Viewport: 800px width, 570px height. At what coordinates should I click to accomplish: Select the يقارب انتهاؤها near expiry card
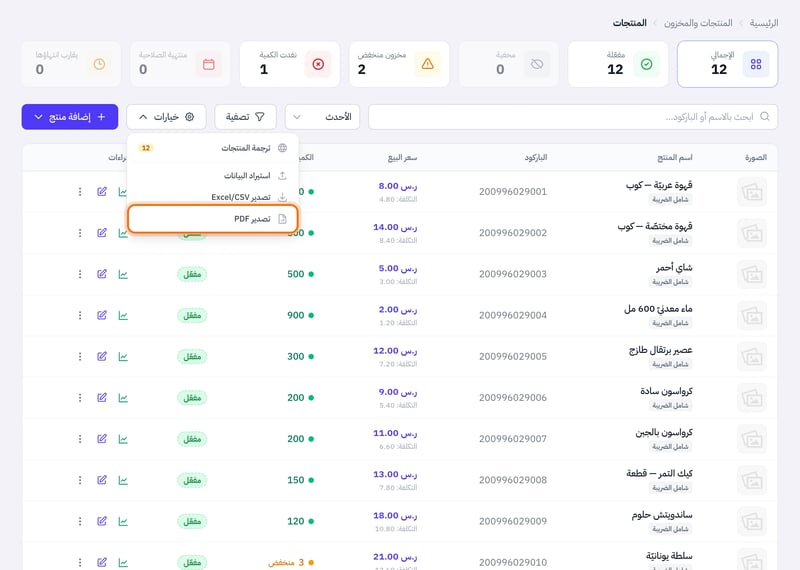click(x=71, y=64)
